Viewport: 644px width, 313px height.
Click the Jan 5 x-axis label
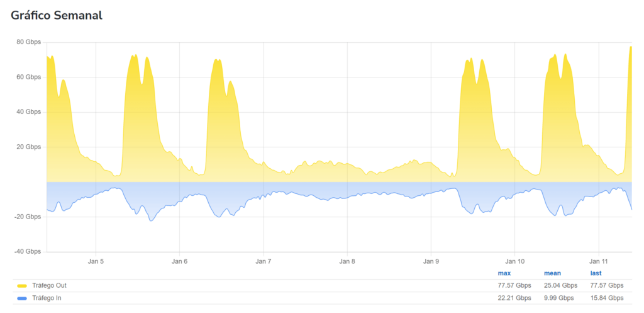point(96,261)
